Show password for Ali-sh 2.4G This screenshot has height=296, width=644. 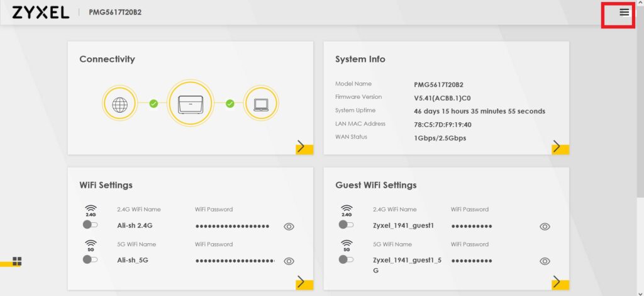tap(289, 227)
